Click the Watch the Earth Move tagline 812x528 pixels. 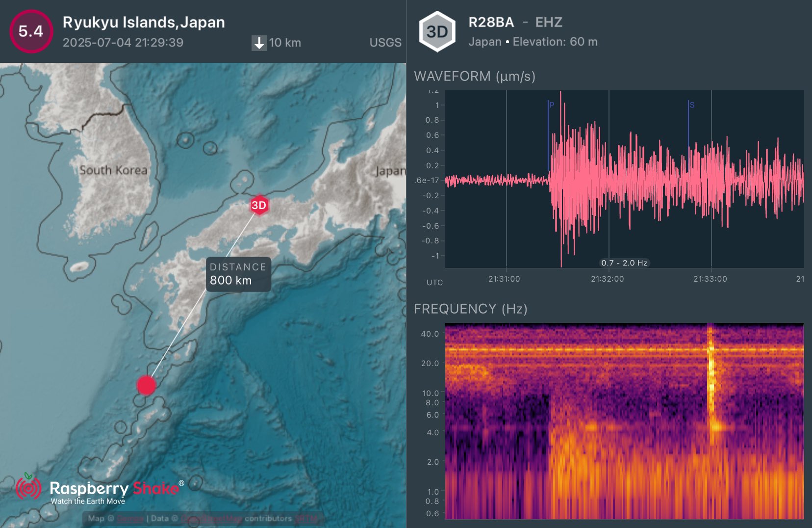click(x=88, y=501)
